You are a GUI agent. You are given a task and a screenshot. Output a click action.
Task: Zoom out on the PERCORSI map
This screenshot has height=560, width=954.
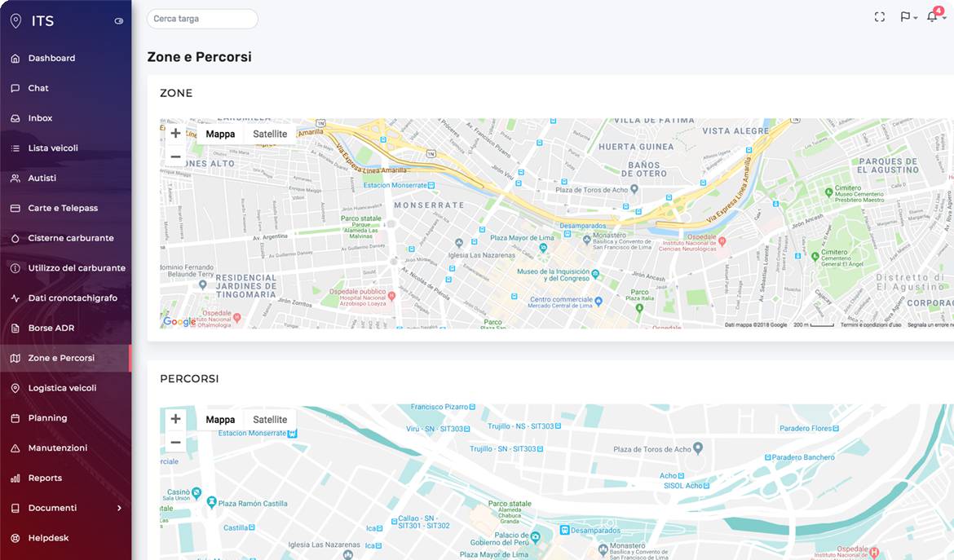(176, 443)
